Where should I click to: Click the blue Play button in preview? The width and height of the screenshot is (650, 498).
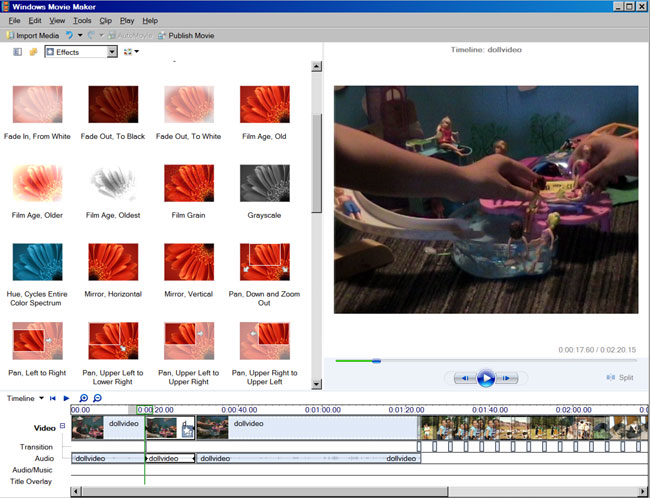486,378
